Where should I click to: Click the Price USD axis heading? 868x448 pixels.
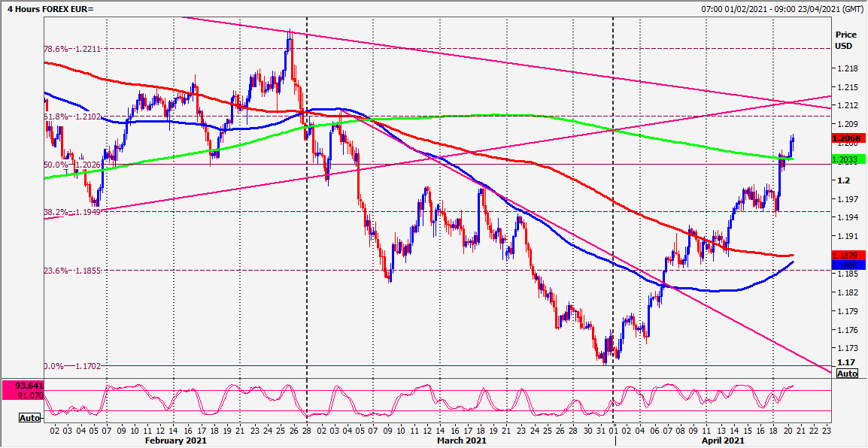tap(845, 40)
